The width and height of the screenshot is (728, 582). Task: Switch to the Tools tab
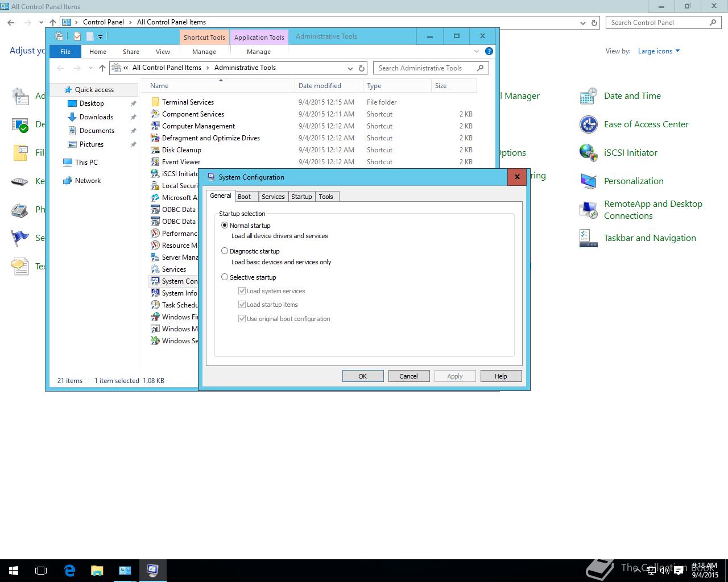[x=326, y=197]
